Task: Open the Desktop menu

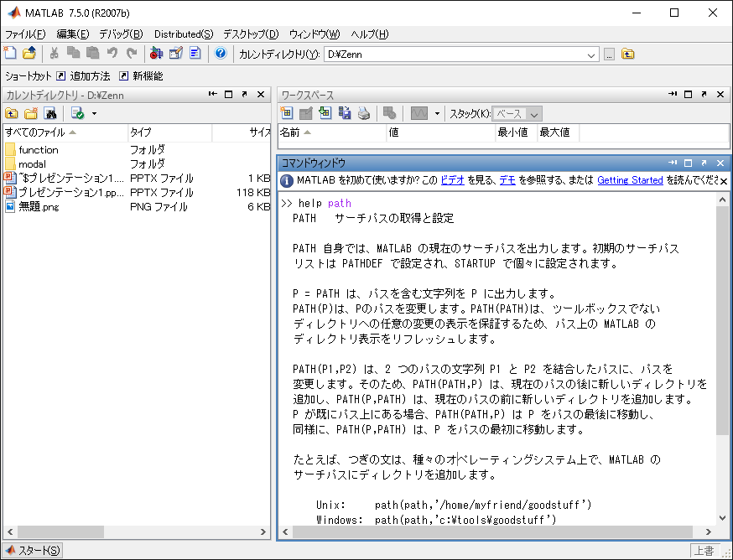Action: point(251,34)
